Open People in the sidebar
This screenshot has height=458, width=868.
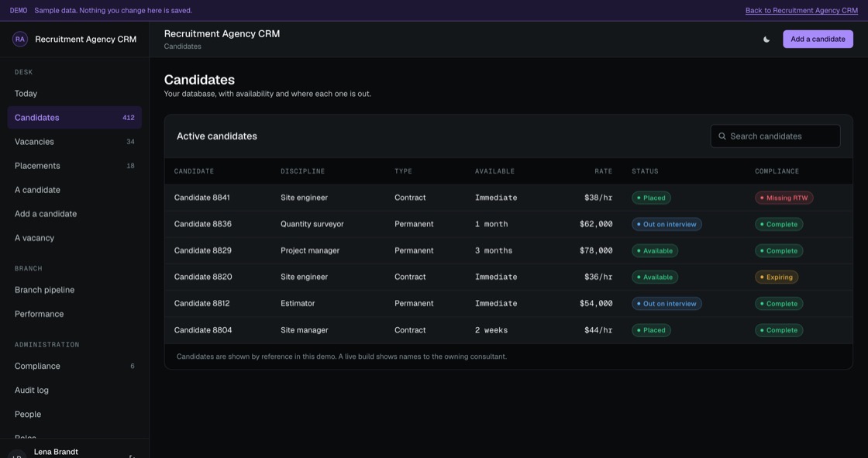tap(74, 415)
